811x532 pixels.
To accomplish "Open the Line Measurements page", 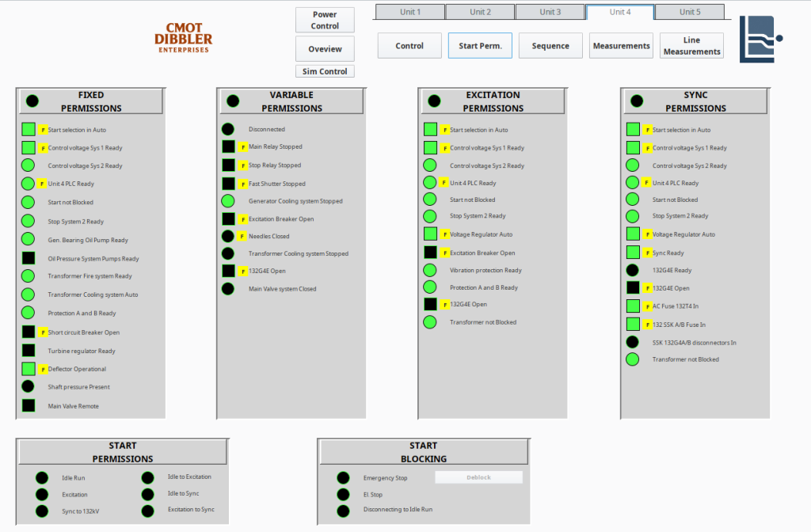I will [691, 46].
